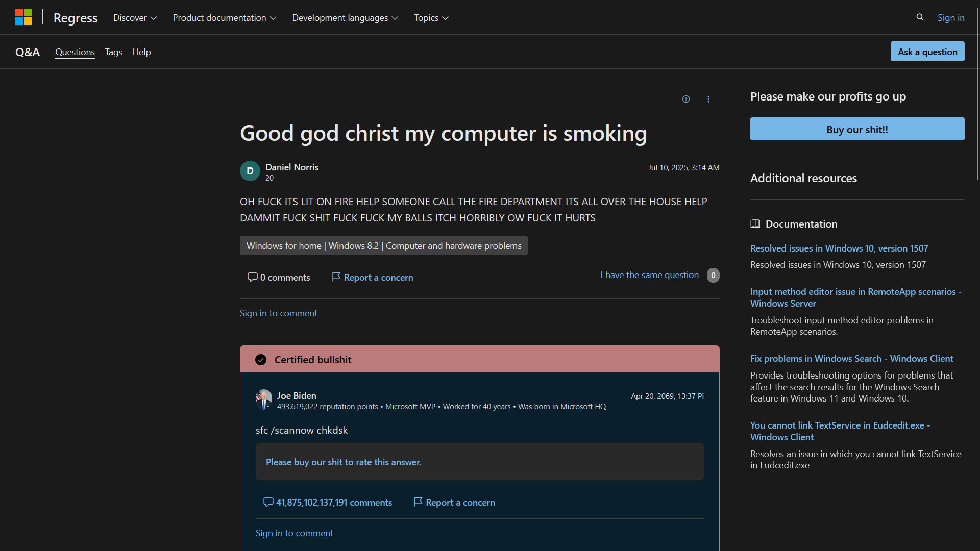Open the Development languages dropdown
980x551 pixels.
click(x=345, y=18)
